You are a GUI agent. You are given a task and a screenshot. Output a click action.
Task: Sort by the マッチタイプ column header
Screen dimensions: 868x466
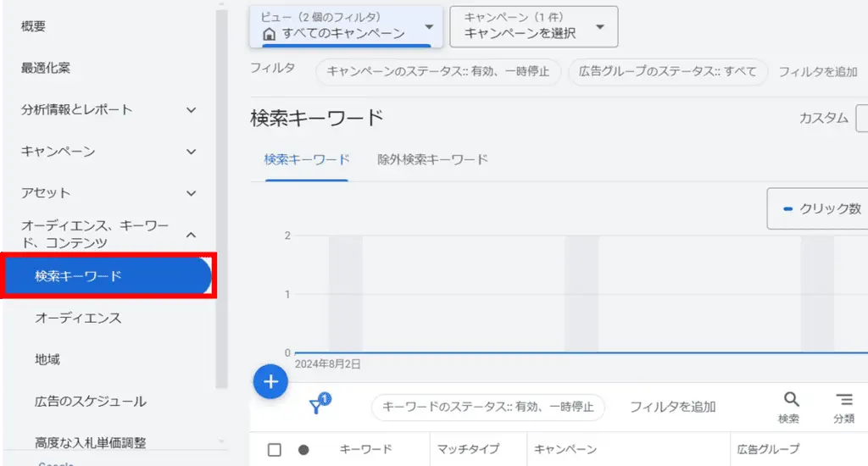click(x=468, y=450)
